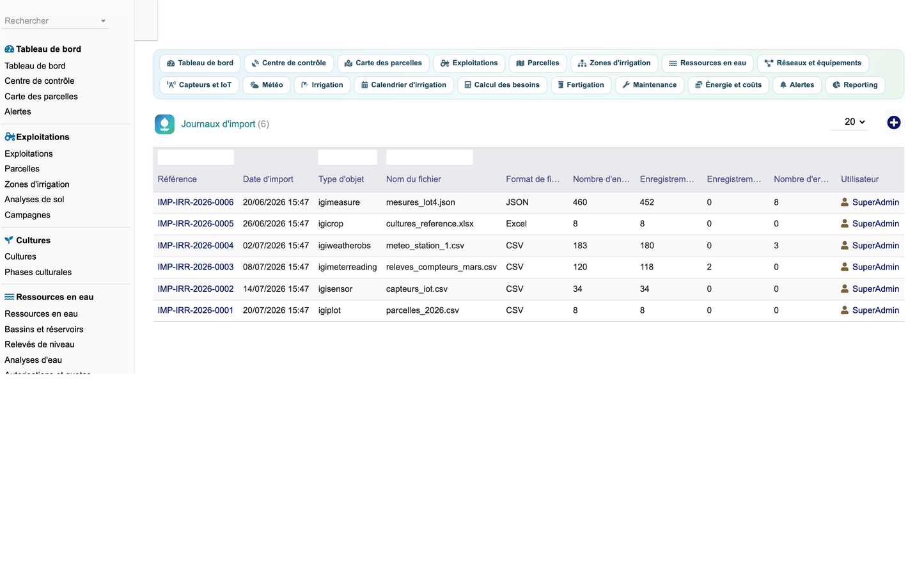The width and height of the screenshot is (924, 572).
Task: Open Alertes in the sidebar
Action: (18, 111)
